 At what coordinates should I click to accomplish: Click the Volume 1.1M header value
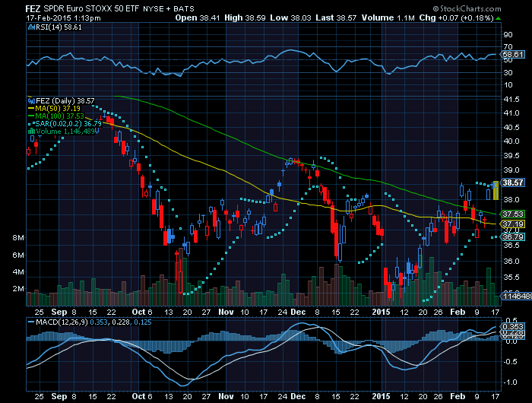[388, 18]
